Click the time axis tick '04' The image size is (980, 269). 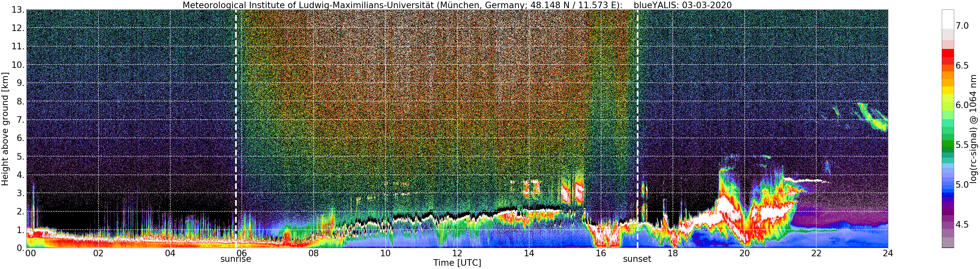170,253
